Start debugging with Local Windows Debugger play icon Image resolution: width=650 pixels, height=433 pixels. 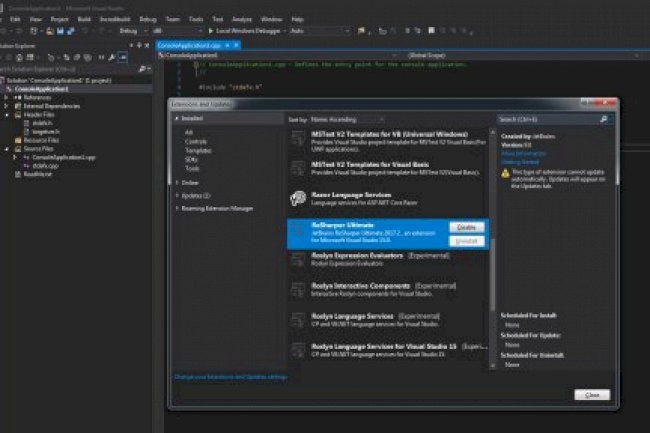[211, 31]
